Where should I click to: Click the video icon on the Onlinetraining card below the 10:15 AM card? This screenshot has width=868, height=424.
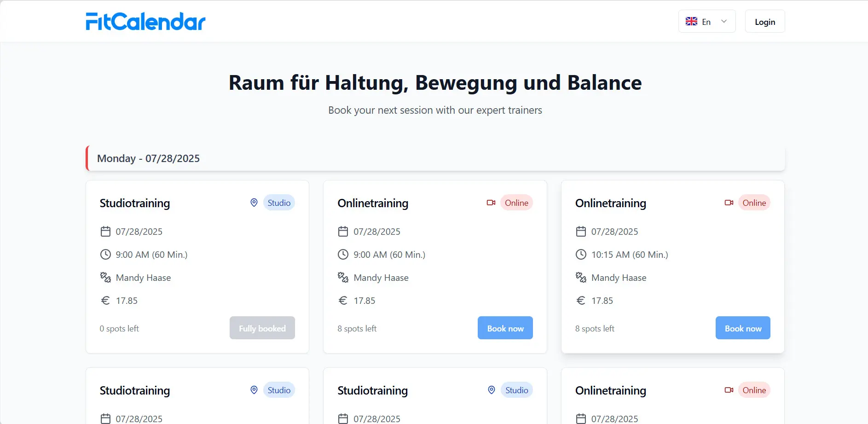coord(729,390)
